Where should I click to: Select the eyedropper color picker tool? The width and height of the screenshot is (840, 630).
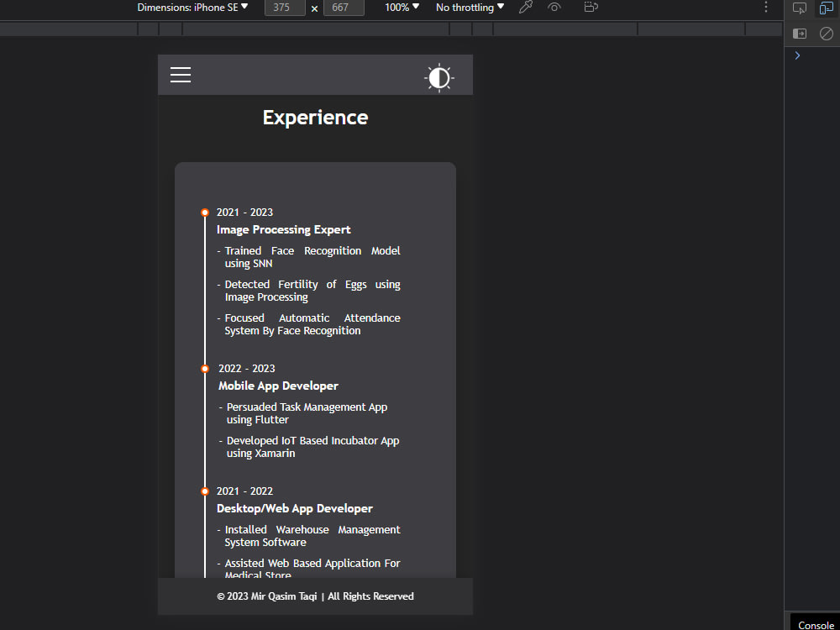(526, 8)
